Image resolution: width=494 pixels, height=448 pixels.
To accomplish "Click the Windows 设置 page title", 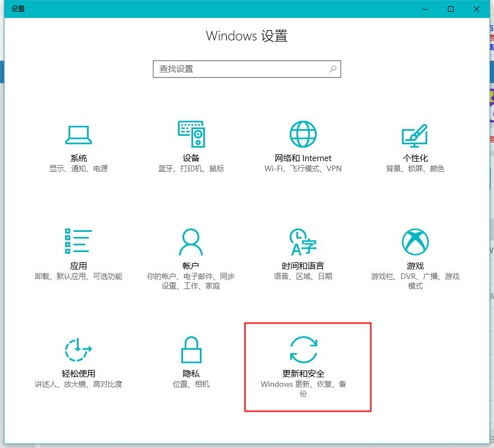I will [247, 35].
